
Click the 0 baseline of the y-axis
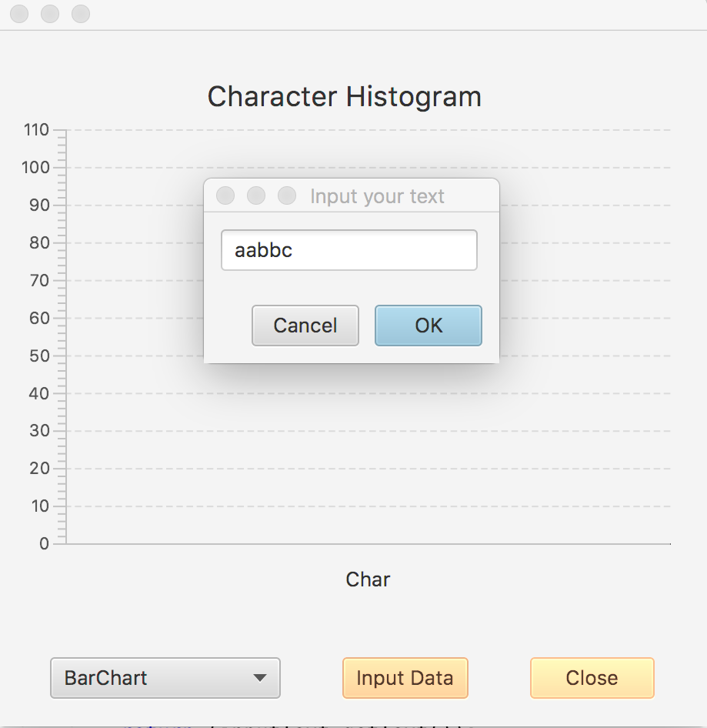click(x=43, y=543)
